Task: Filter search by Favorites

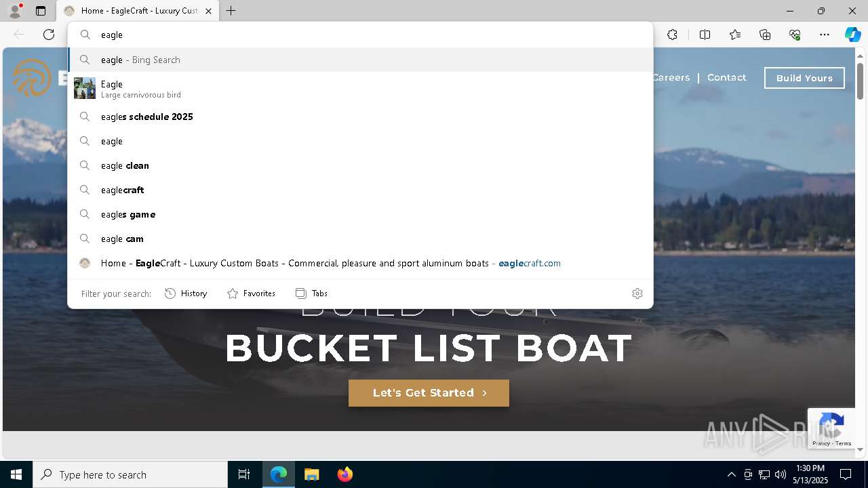Action: click(x=251, y=293)
